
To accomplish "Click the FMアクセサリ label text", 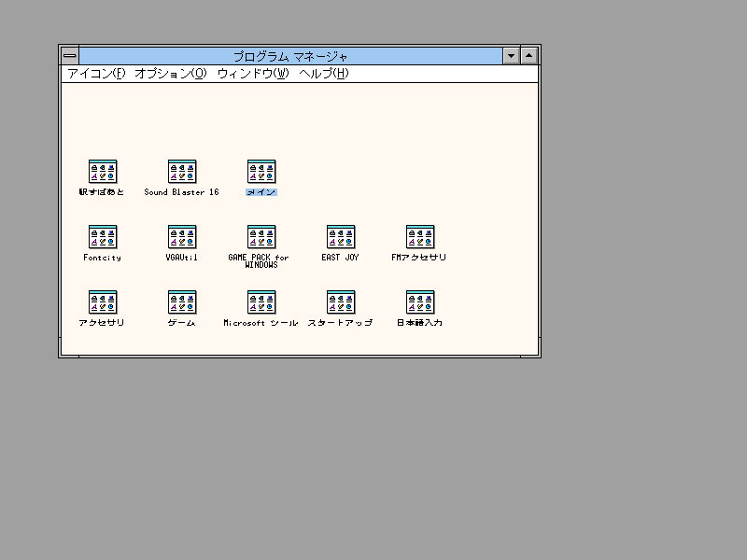I will click(418, 258).
